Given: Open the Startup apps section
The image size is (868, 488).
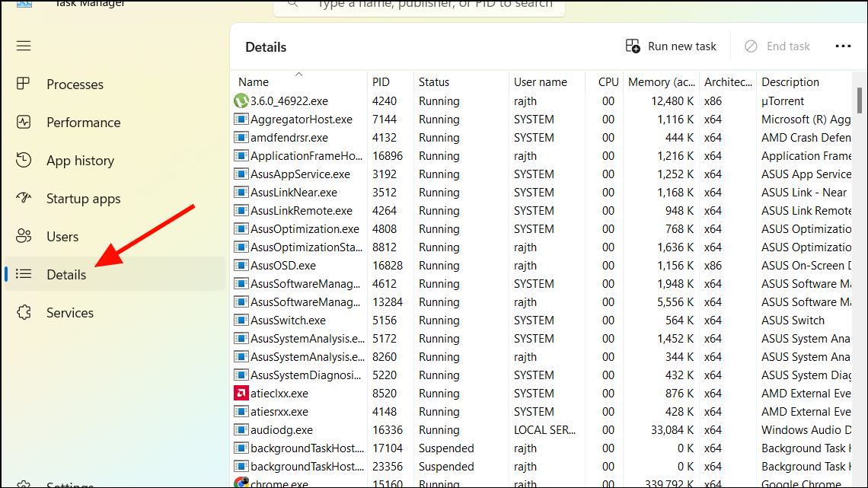Looking at the screenshot, I should pos(84,198).
